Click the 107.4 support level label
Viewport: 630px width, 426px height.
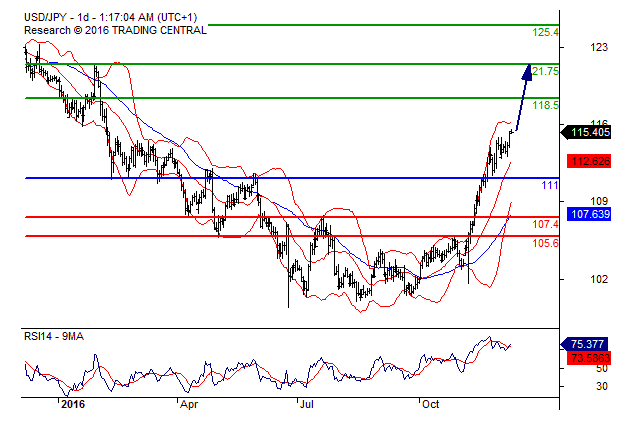(x=545, y=225)
